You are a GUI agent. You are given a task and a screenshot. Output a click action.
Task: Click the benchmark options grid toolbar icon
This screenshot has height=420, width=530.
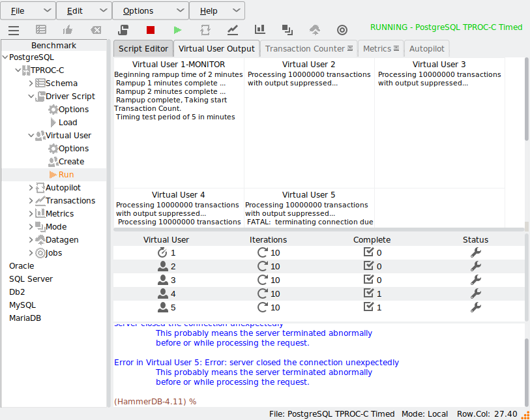click(41, 30)
